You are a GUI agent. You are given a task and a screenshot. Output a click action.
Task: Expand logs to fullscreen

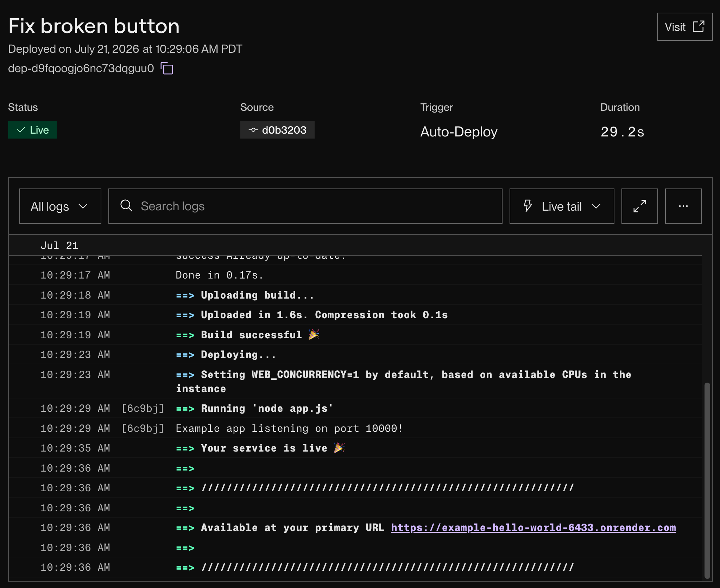tap(639, 206)
